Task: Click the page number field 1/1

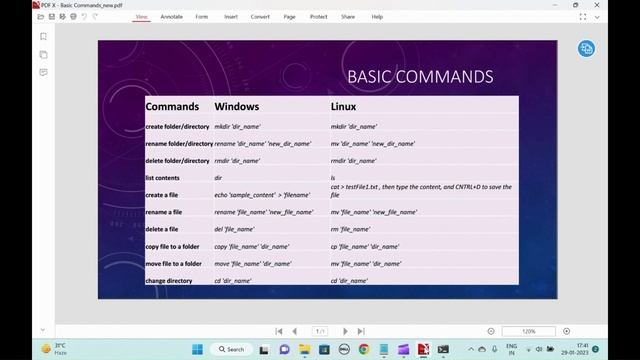Action: tap(320, 331)
